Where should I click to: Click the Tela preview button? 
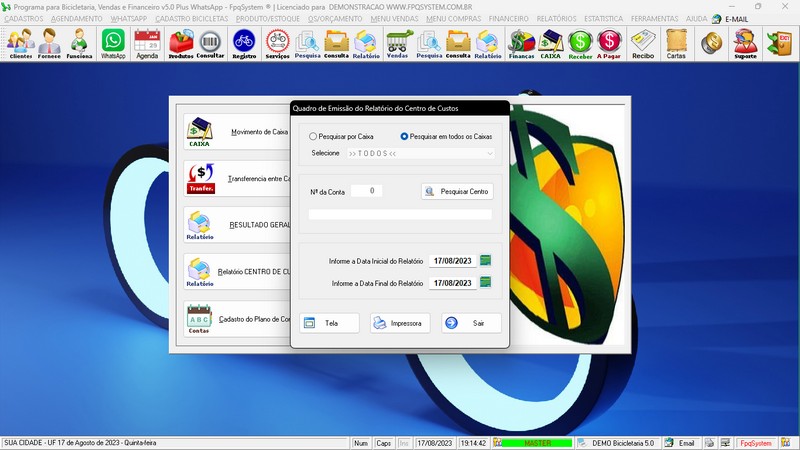point(329,323)
